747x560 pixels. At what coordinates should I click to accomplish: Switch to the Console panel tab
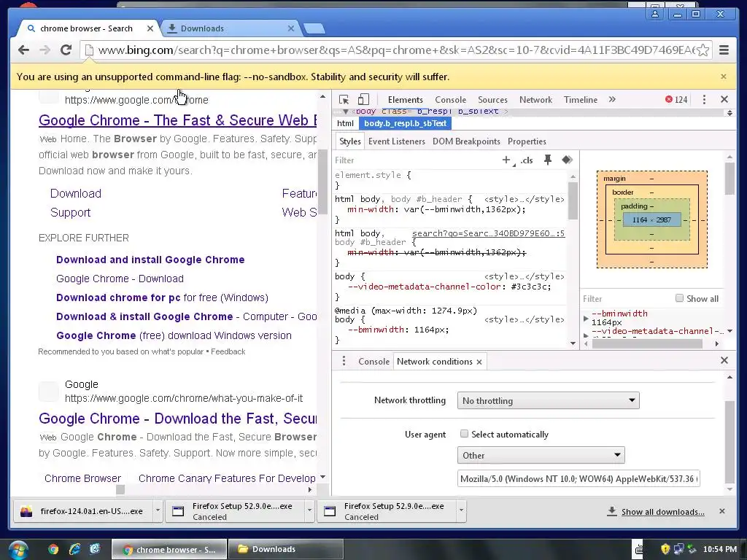click(450, 99)
